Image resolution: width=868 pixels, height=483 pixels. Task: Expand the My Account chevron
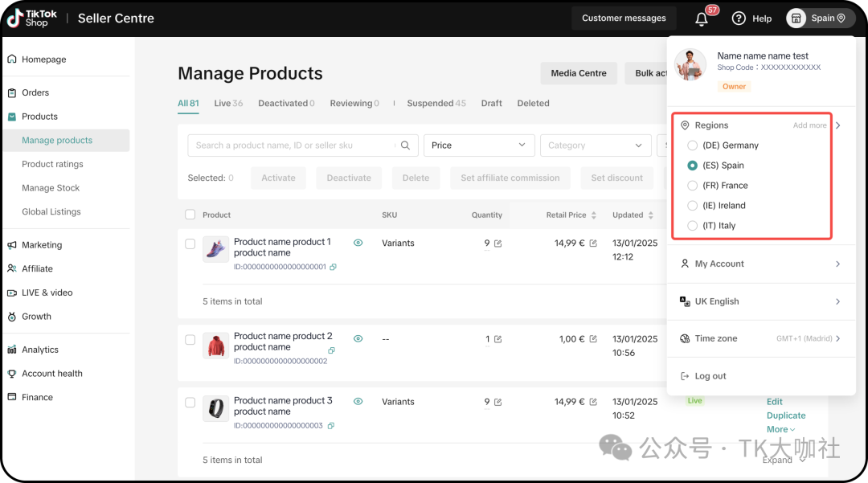(x=838, y=264)
